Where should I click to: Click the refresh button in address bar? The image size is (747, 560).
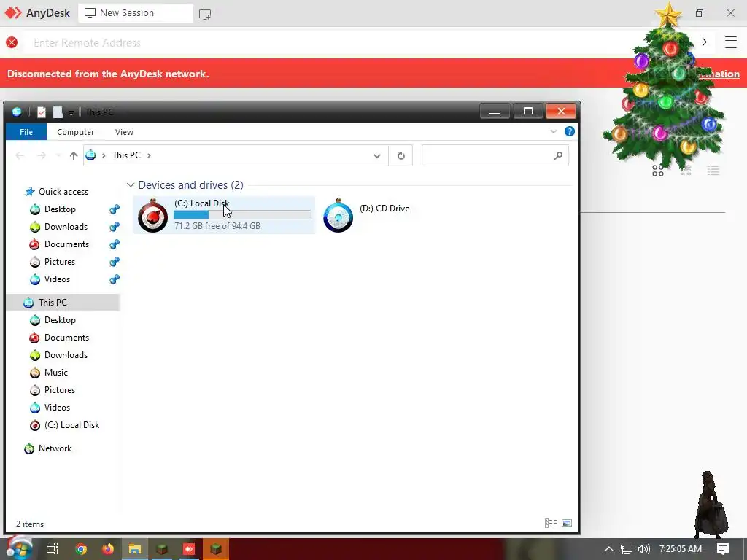(400, 155)
